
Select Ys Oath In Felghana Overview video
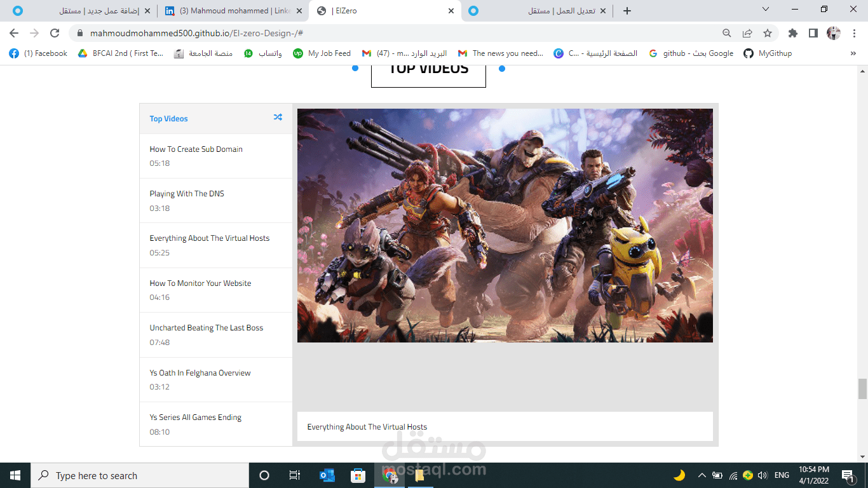coord(216,379)
